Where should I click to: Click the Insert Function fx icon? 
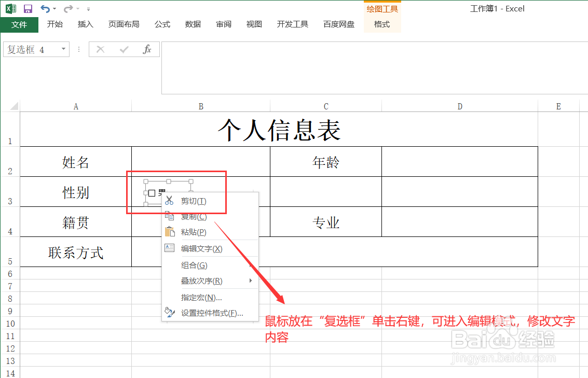coord(147,49)
